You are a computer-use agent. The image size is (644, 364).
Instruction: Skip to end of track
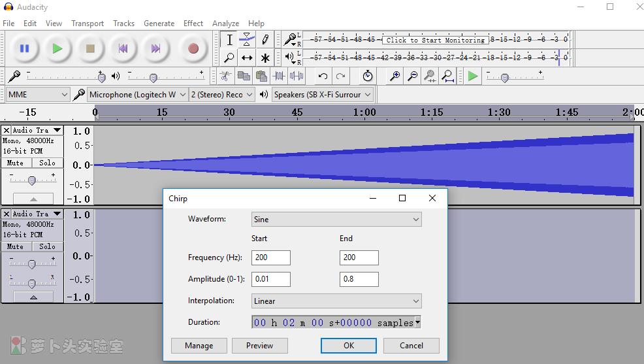155,48
